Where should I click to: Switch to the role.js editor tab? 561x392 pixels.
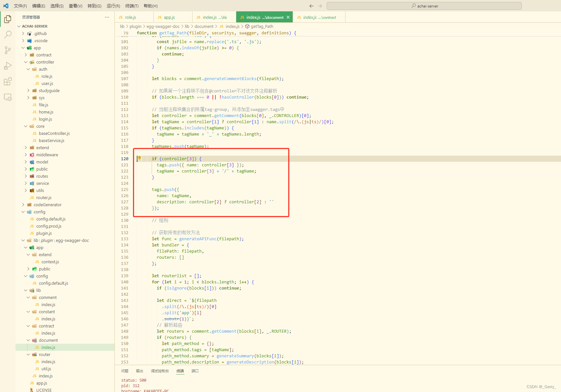tap(134, 17)
